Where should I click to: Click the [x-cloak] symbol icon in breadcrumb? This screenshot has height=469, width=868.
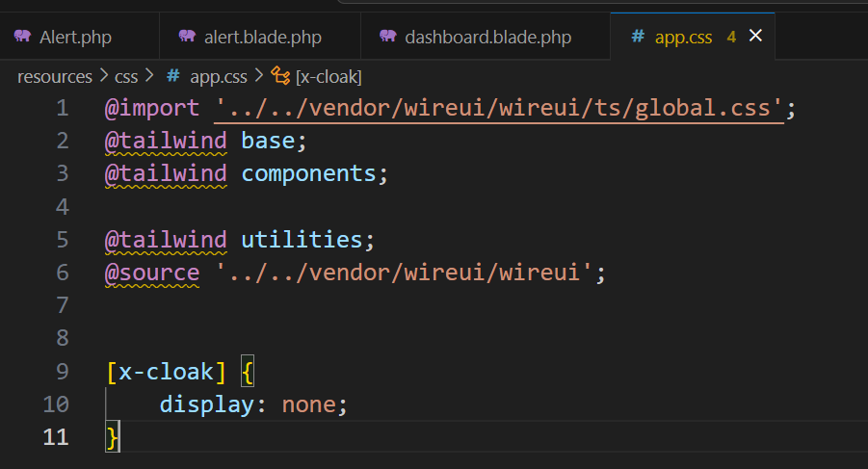281,76
